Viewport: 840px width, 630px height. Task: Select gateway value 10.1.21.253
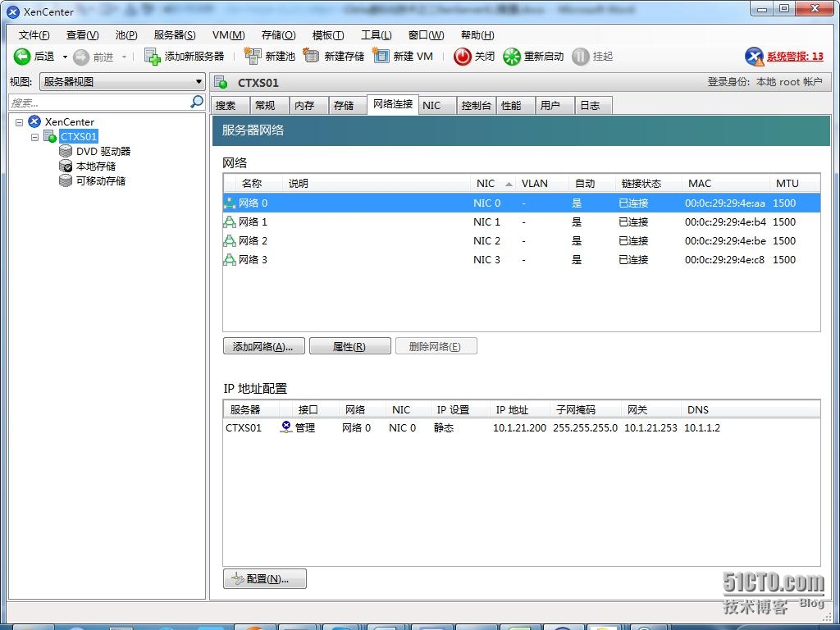click(x=651, y=427)
